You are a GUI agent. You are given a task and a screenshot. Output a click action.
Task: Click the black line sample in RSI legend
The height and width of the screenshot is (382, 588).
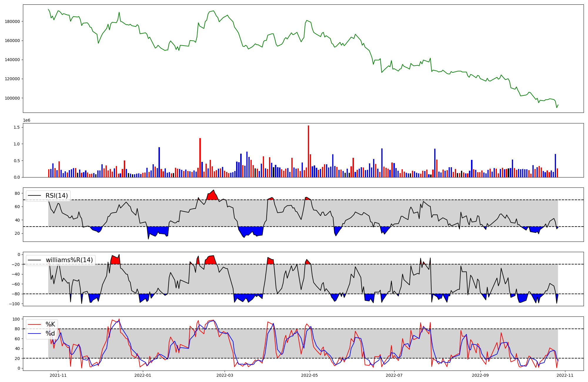pyautogui.click(x=34, y=196)
